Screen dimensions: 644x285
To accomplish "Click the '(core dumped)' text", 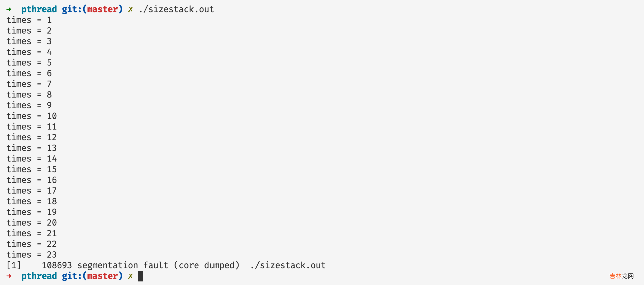I will click(x=207, y=265).
